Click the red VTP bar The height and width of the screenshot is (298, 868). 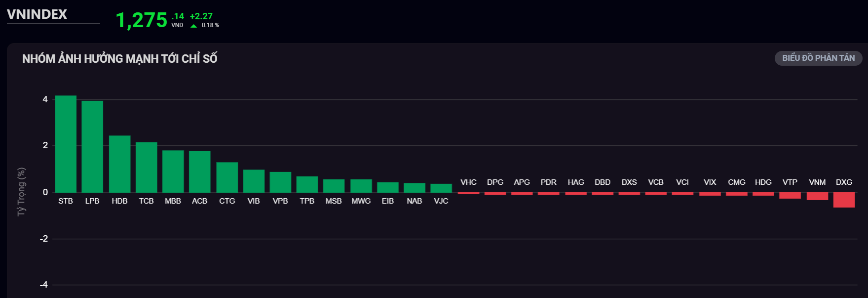pos(790,195)
